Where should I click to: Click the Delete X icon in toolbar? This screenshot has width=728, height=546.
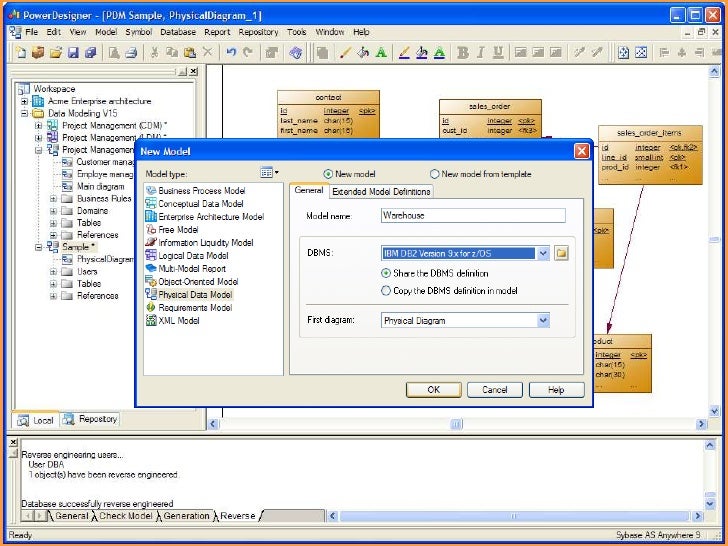pyautogui.click(x=208, y=52)
